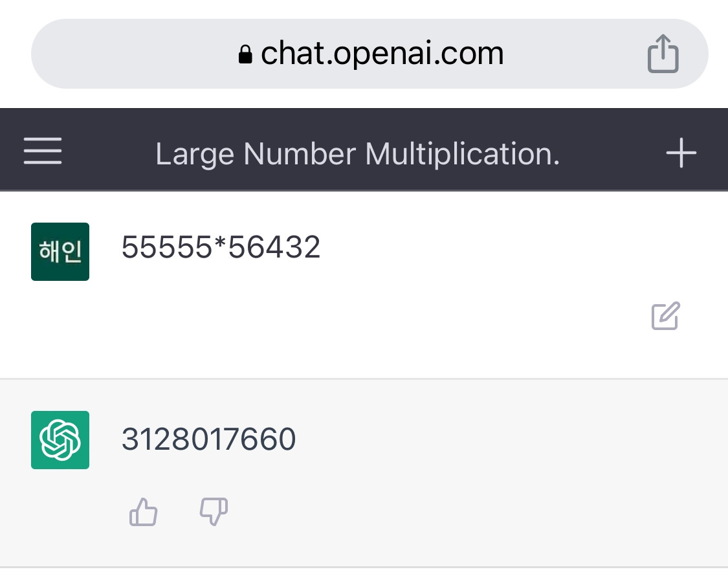Click white space below the user prompt
This screenshot has height=574, width=728.
324,324
